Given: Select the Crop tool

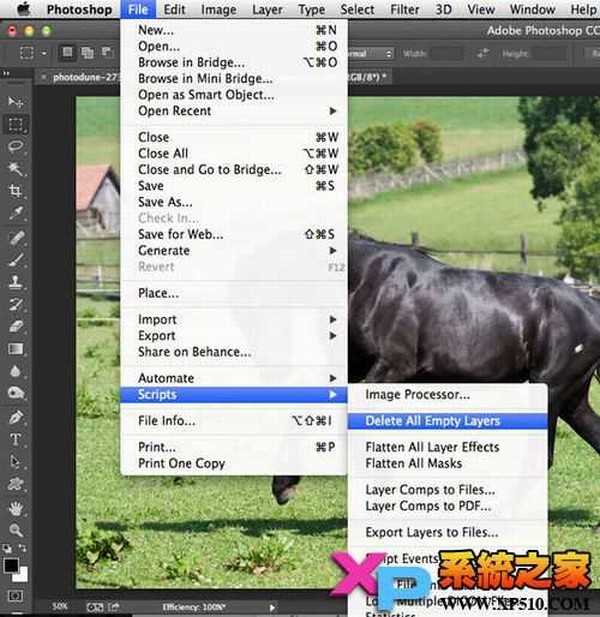Looking at the screenshot, I should [x=16, y=191].
